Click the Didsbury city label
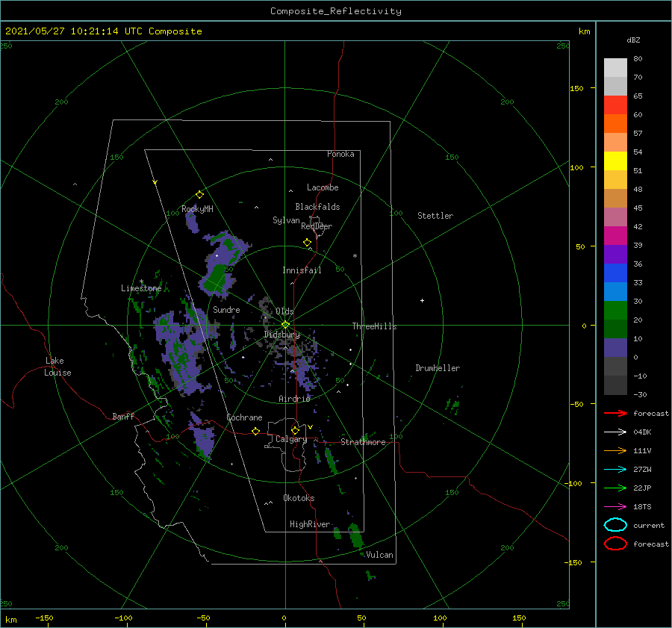Image resolution: width=672 pixels, height=628 pixels. tap(281, 335)
